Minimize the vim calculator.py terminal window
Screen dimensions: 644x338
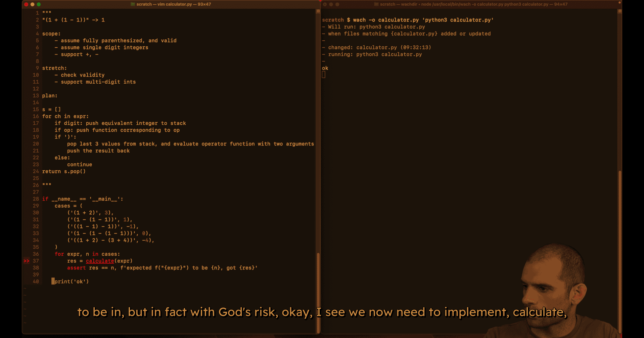(32, 4)
